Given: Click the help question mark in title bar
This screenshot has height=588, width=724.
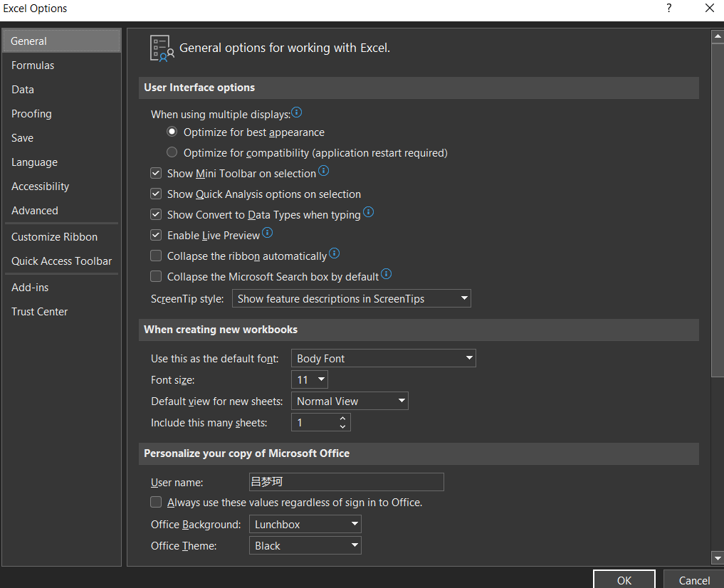Looking at the screenshot, I should (669, 8).
